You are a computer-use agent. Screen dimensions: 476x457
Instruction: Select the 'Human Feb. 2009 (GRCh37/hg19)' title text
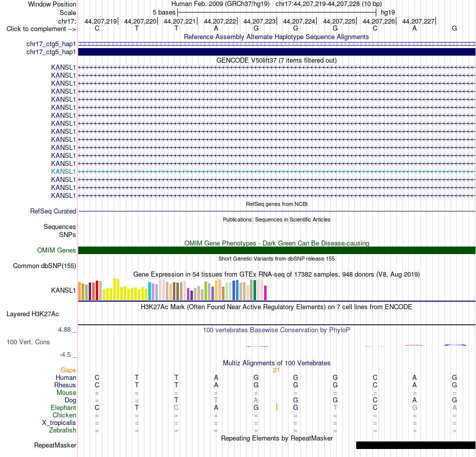[220, 4]
